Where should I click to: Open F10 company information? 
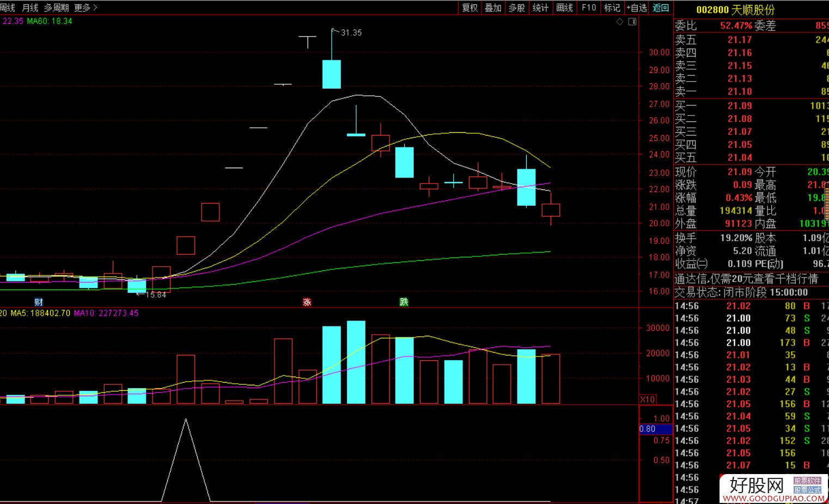589,8
